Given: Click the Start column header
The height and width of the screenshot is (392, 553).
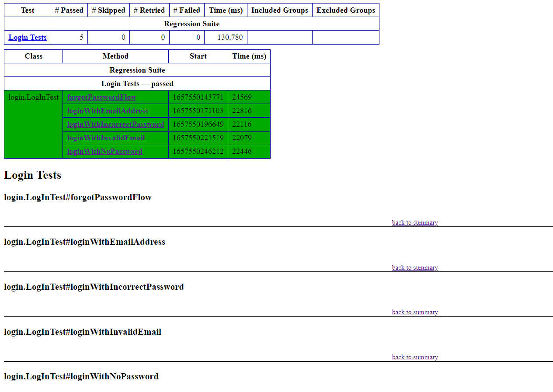Looking at the screenshot, I should (198, 56).
